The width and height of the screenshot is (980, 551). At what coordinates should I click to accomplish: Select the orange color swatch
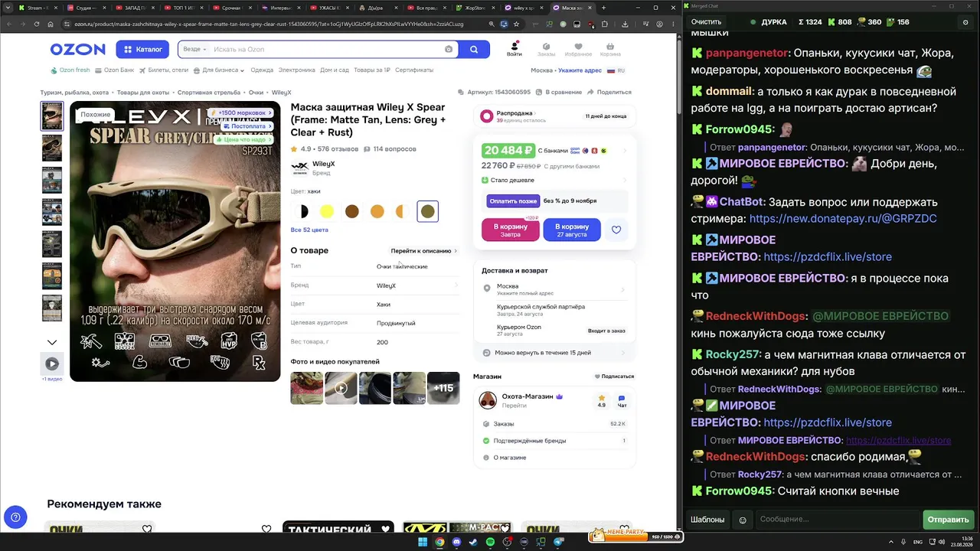(x=377, y=211)
